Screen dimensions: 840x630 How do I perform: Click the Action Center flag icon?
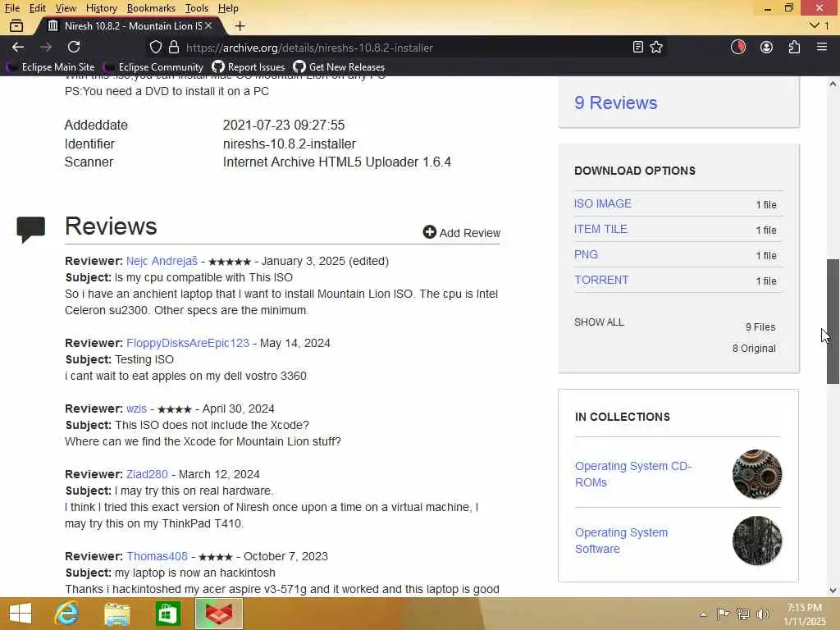[723, 614]
